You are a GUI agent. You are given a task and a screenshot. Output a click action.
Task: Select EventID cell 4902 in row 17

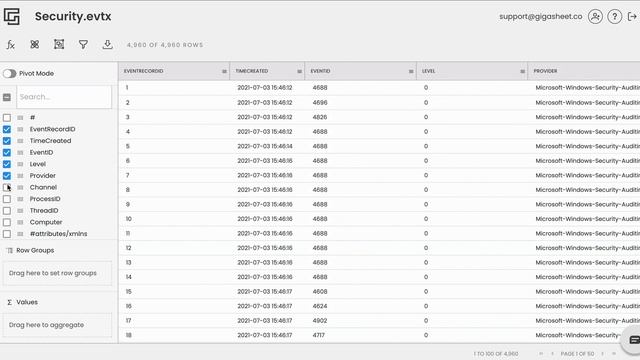pyautogui.click(x=320, y=321)
